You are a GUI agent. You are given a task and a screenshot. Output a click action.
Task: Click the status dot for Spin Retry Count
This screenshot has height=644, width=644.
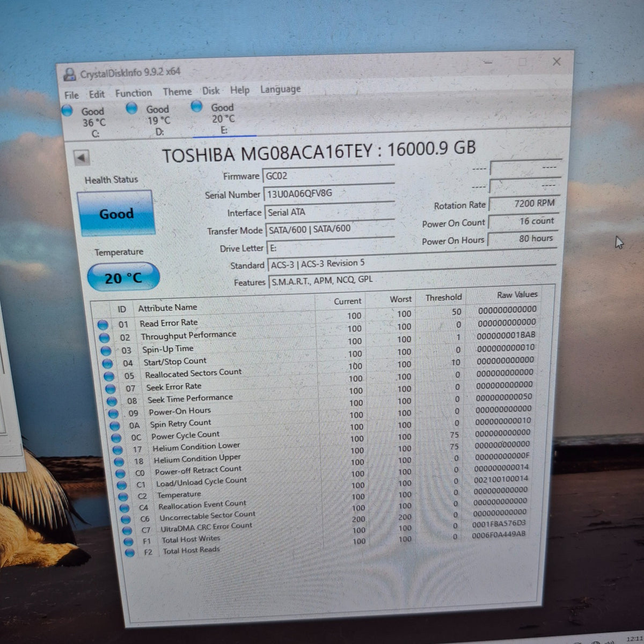115,426
